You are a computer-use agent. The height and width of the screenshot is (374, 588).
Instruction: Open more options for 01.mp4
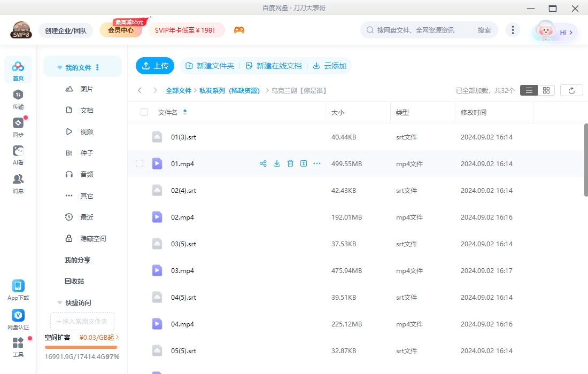316,163
